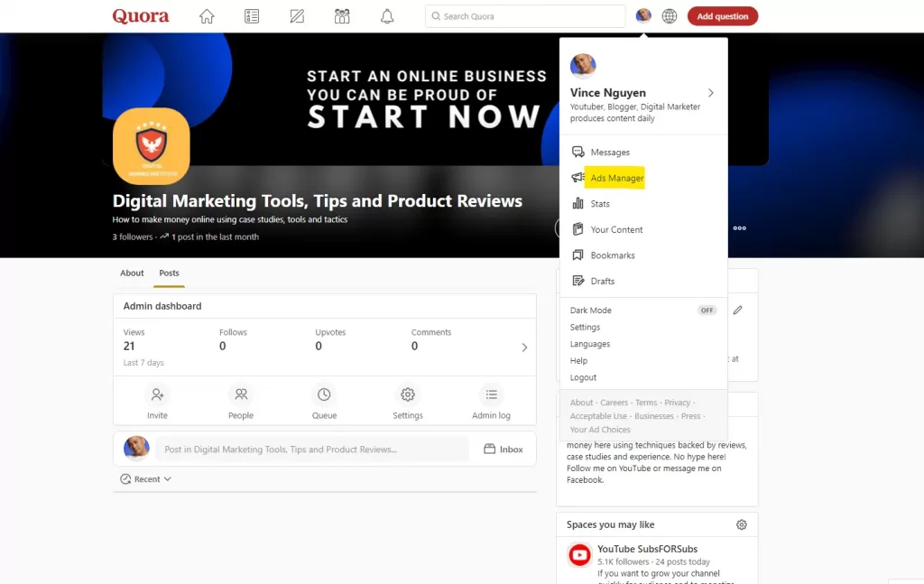Click the post box field for the space
The image size is (924, 584).
point(312,449)
